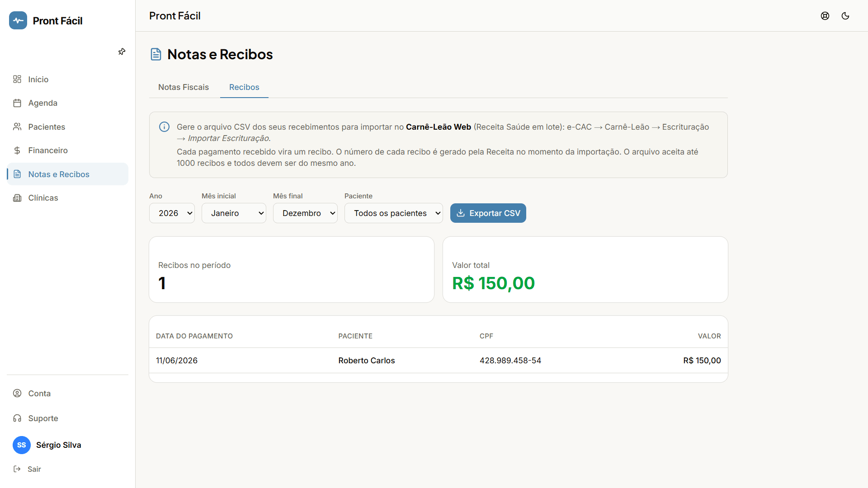Open the Conta link
This screenshot has width=868, height=488.
click(x=67, y=394)
